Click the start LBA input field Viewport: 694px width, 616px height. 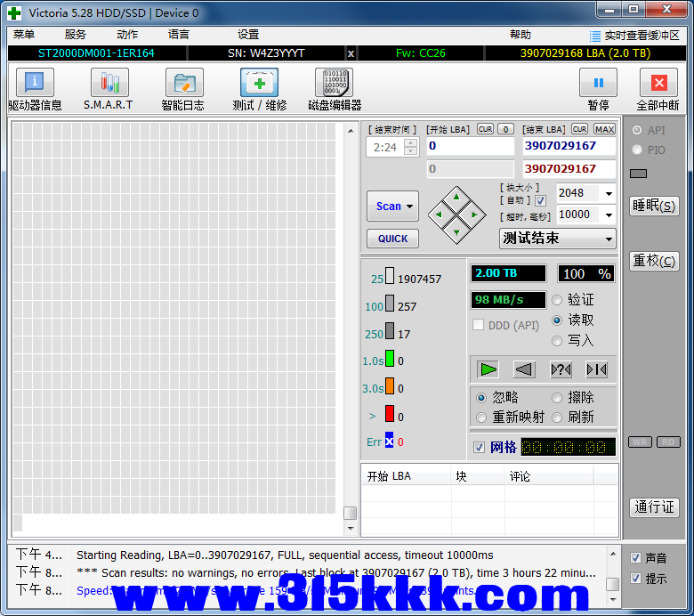tap(470, 146)
